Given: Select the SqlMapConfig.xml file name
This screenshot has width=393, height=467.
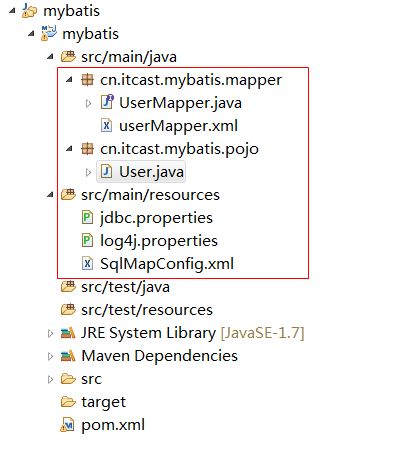Looking at the screenshot, I should 167,264.
